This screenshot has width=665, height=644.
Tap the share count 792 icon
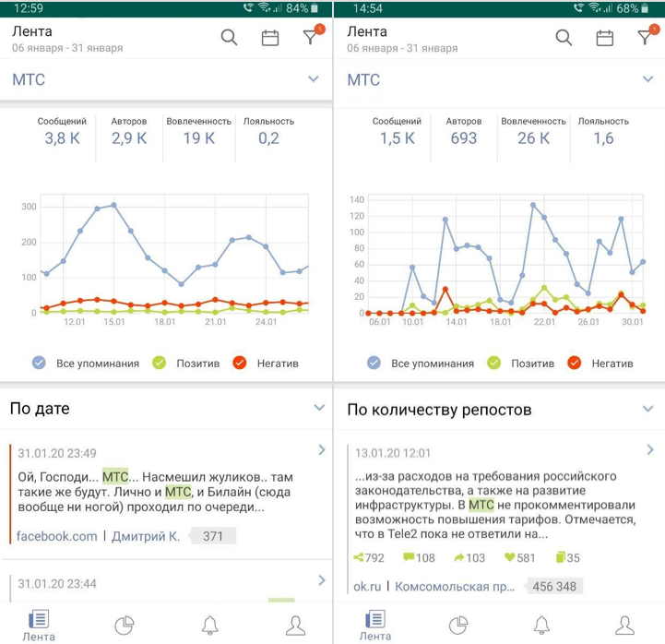pos(359,557)
